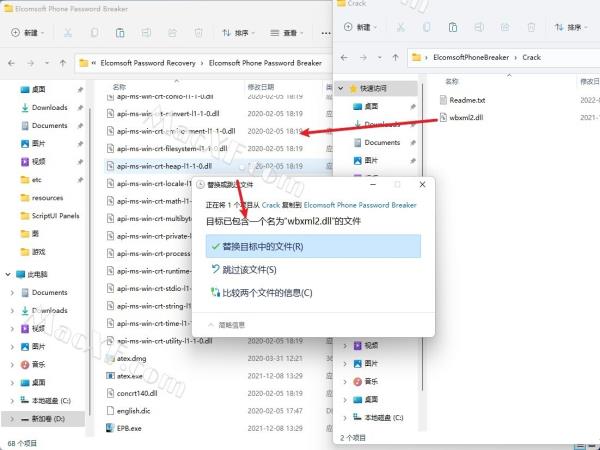
Task: Click Paste icon in left window toolbar
Action: point(120,33)
